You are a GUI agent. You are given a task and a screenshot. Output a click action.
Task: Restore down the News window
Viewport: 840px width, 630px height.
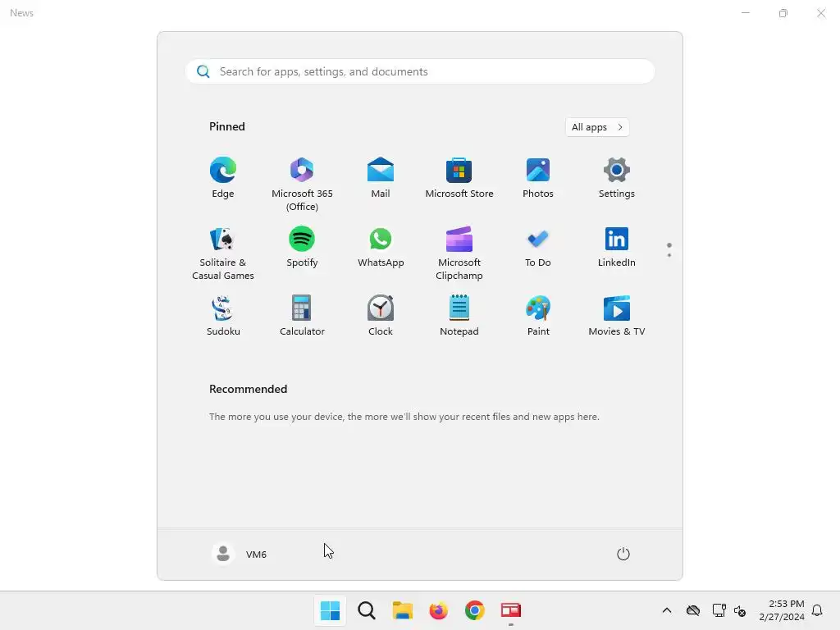coord(783,13)
